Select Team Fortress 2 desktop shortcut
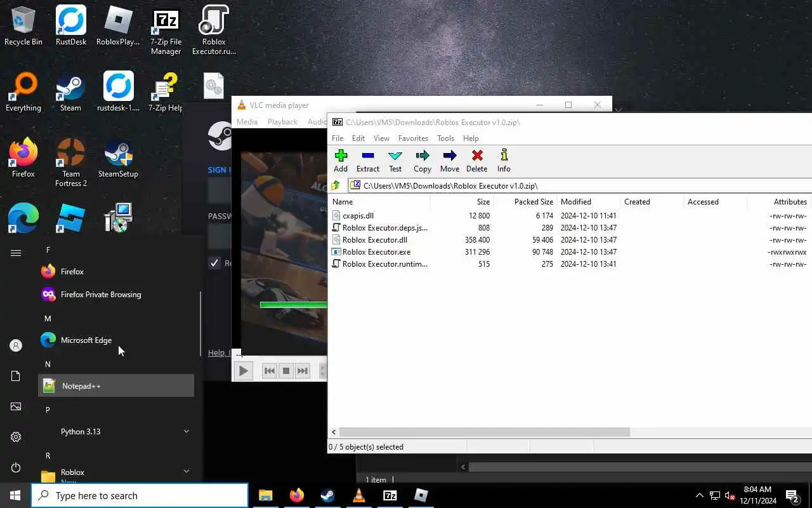Screen dimensions: 812x508 click(x=71, y=163)
